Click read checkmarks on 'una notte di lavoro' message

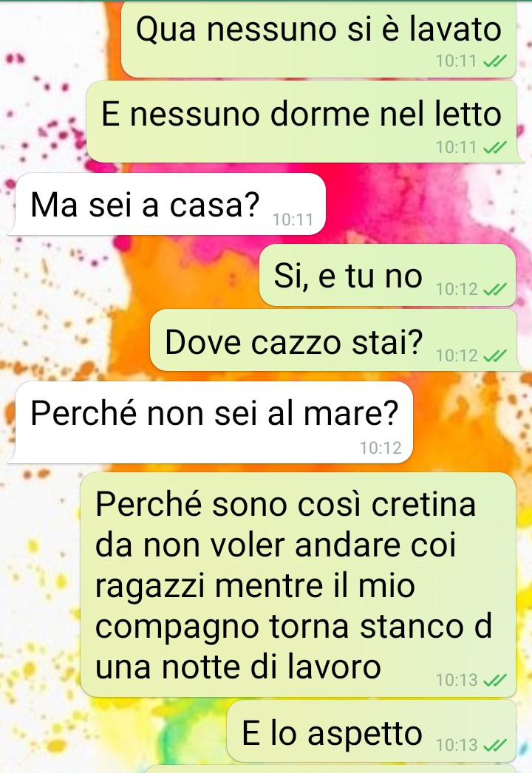click(x=494, y=681)
